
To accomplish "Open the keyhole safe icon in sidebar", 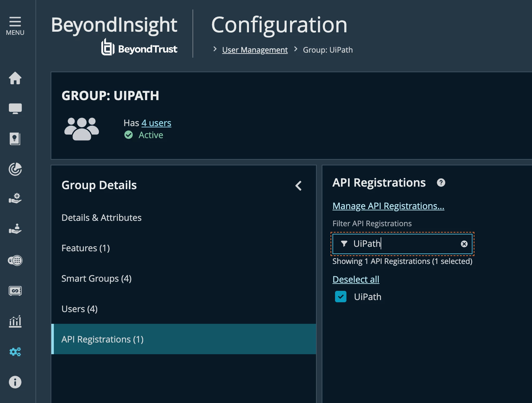I will pyautogui.click(x=15, y=139).
